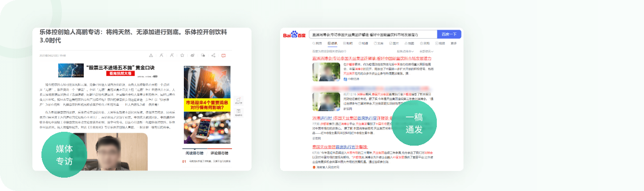The height and width of the screenshot is (191, 644).
Task: Click the red comment icon in article toolbar
Action: (223, 55)
